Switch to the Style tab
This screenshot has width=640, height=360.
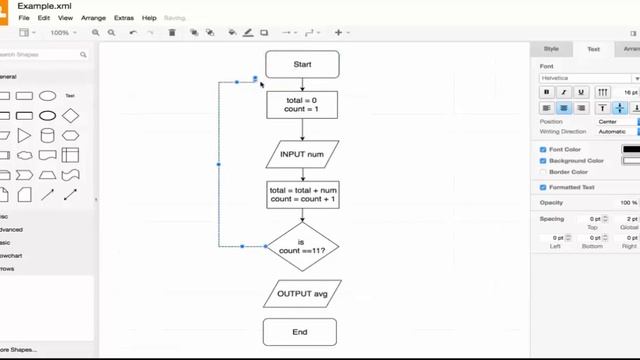coord(551,49)
